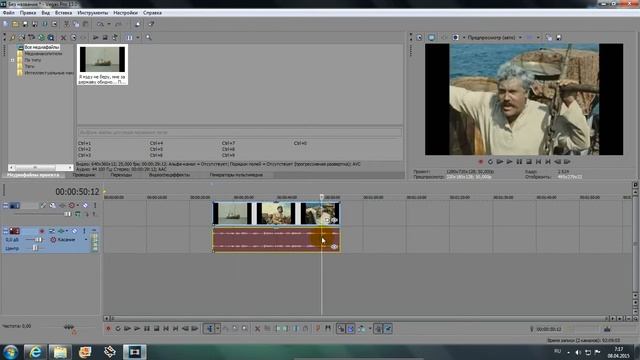Image resolution: width=640 pixels, height=360 pixels.
Task: Open the Вставка menu
Action: tap(63, 13)
